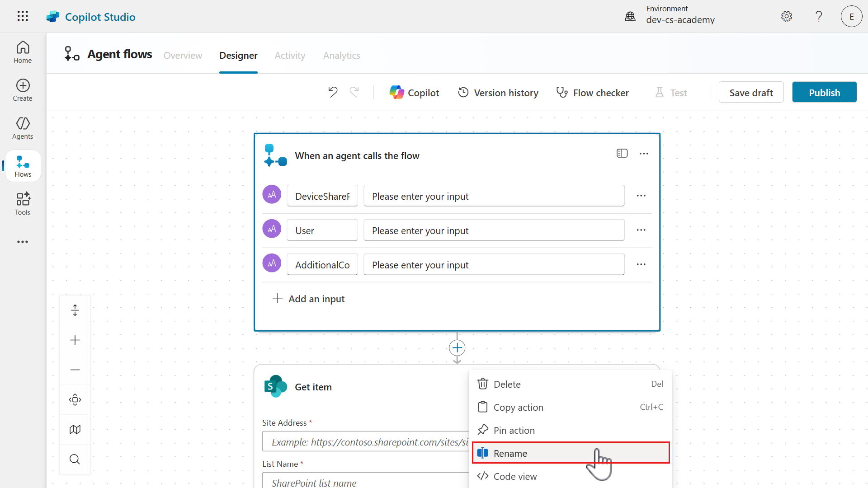Image resolution: width=868 pixels, height=488 pixels.
Task: Click fit-to-view canvas icon
Action: (x=75, y=399)
